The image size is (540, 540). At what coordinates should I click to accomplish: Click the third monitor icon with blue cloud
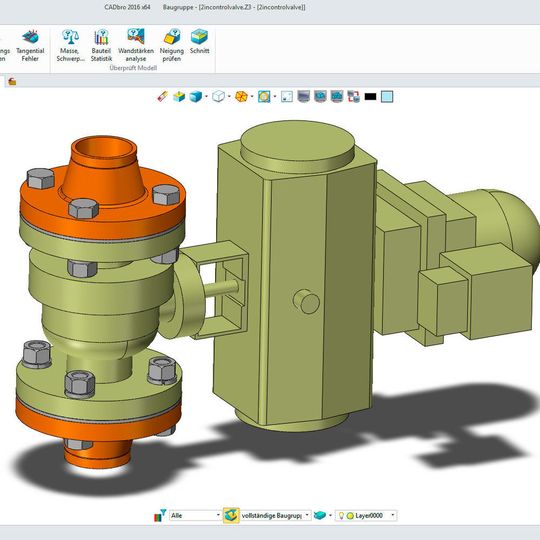(337, 97)
